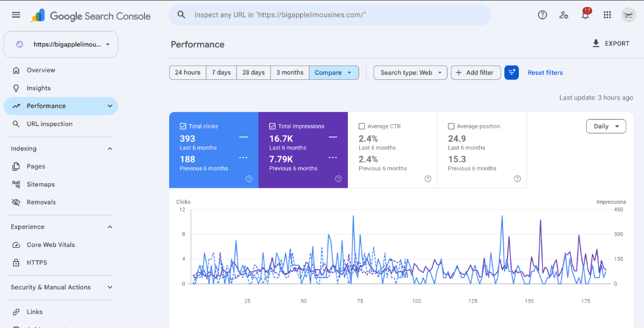The width and height of the screenshot is (644, 328).
Task: Open help tooltip on Average position card
Action: click(518, 179)
